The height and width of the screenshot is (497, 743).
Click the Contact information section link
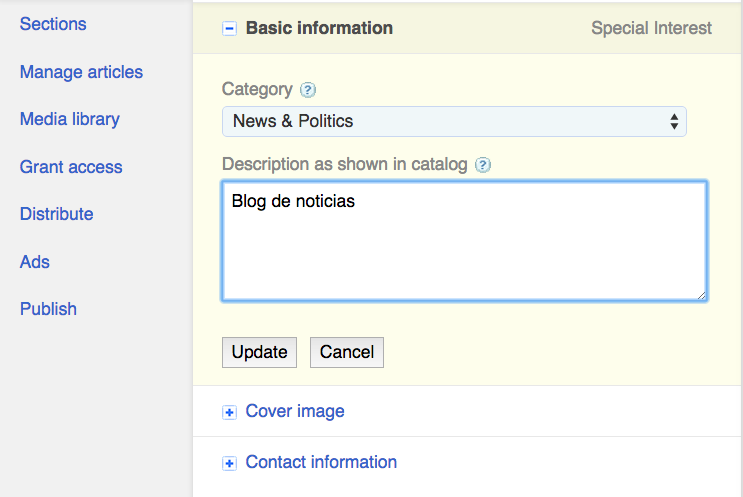pos(321,462)
